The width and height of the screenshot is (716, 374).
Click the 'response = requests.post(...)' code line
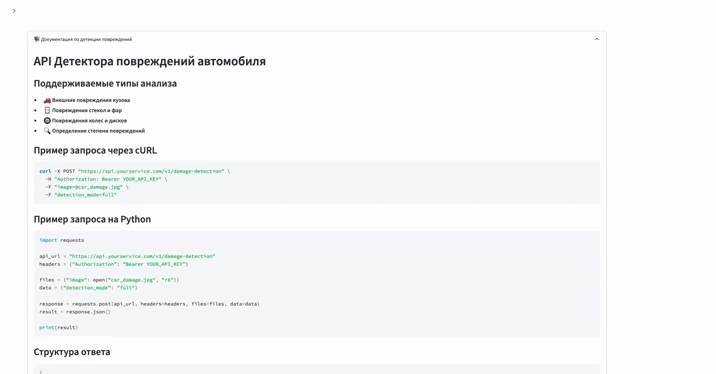click(149, 304)
